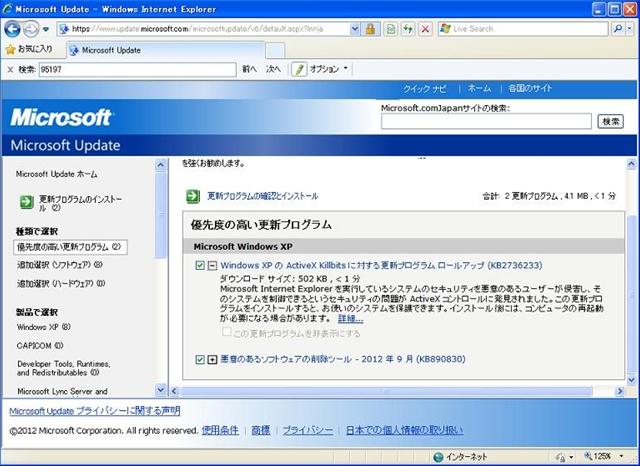Uncheck the KB2736233 update checkbox
The height and width of the screenshot is (466, 640).
click(x=200, y=266)
